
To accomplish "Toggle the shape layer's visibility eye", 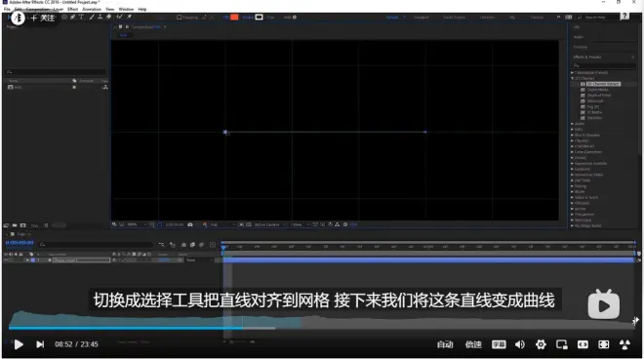I will (x=6, y=260).
